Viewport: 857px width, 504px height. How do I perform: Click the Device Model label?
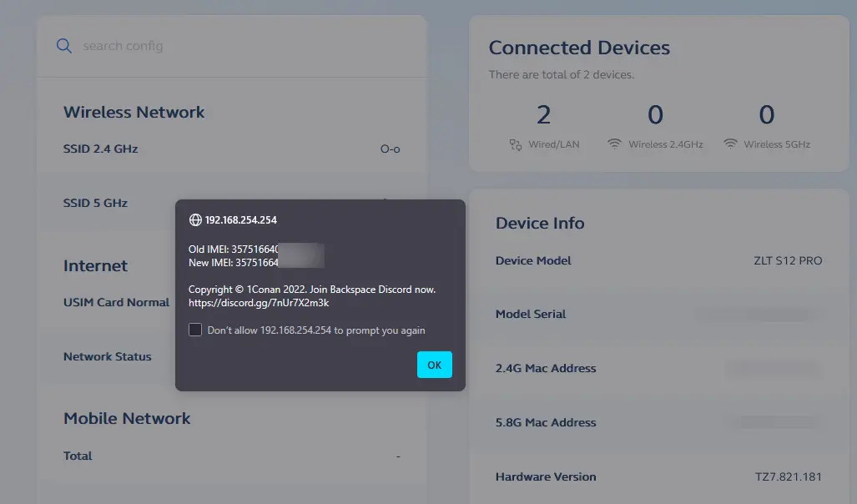(533, 260)
